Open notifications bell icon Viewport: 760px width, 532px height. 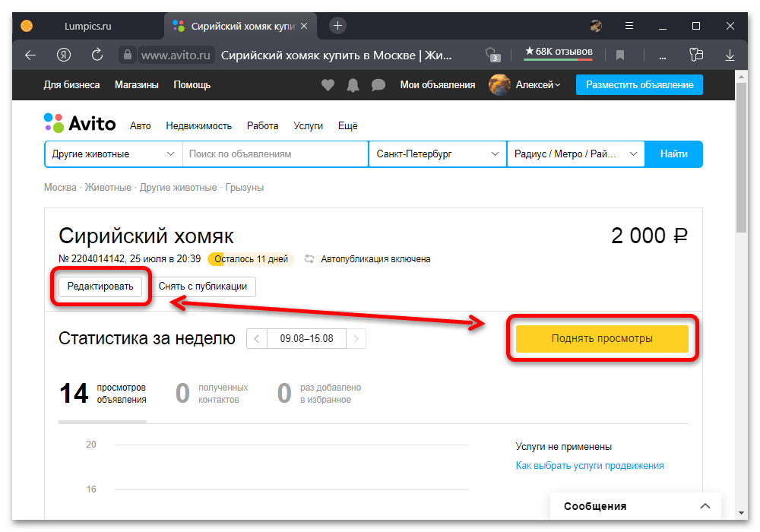pos(353,85)
